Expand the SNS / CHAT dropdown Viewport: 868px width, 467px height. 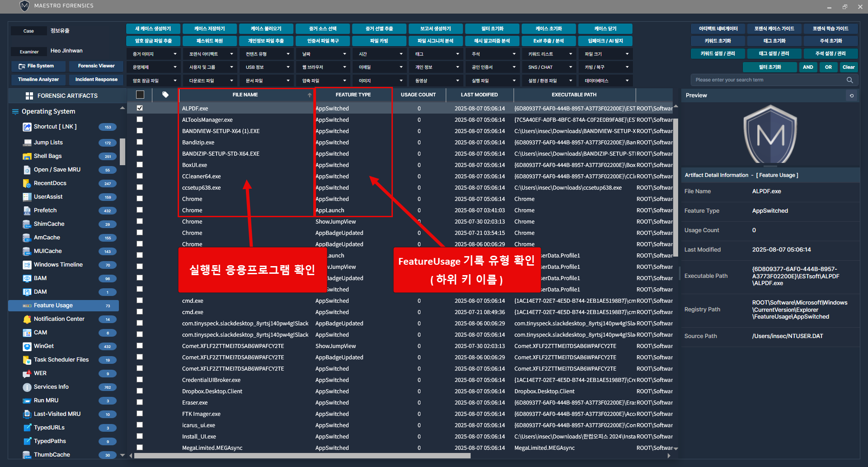coord(549,67)
